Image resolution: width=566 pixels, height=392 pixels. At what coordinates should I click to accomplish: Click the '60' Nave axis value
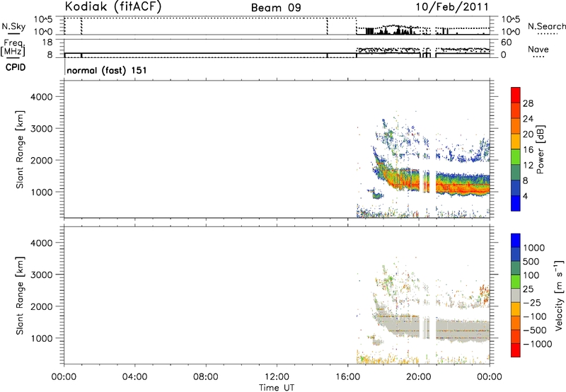click(507, 42)
